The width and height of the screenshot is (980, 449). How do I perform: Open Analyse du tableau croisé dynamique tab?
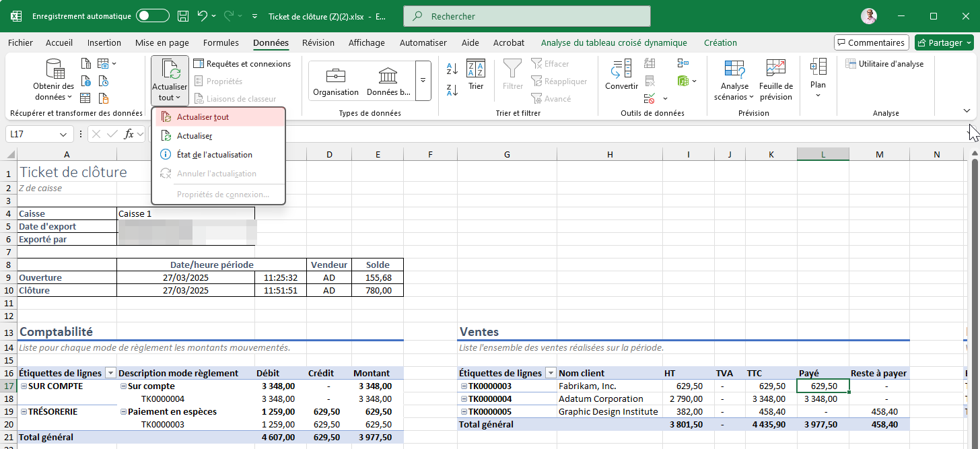614,43
